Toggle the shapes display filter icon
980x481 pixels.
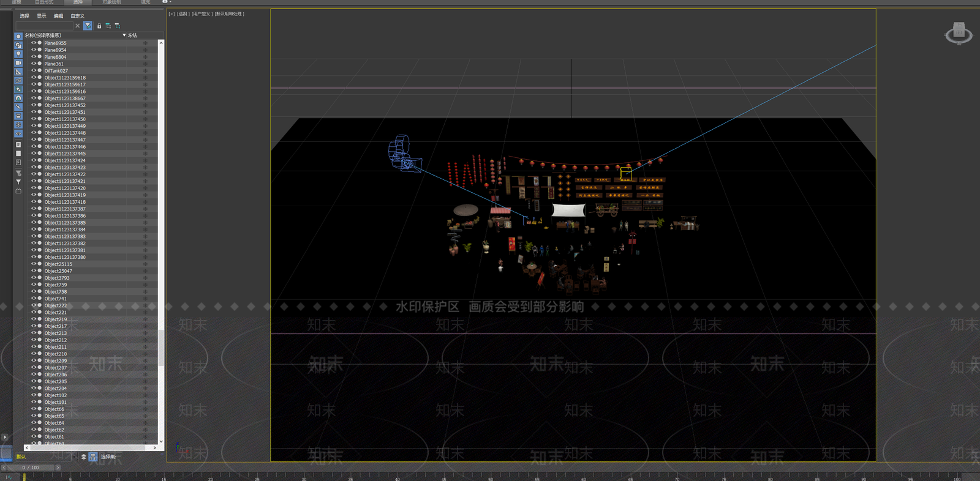[x=18, y=45]
